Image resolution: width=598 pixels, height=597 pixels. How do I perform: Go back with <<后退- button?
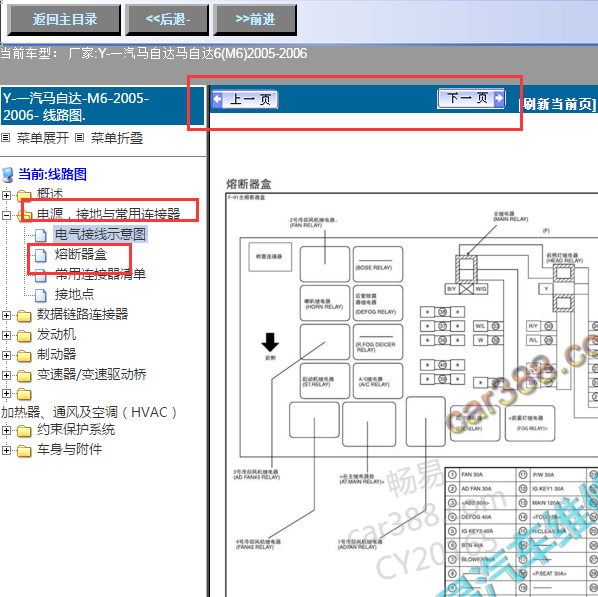pyautogui.click(x=167, y=19)
